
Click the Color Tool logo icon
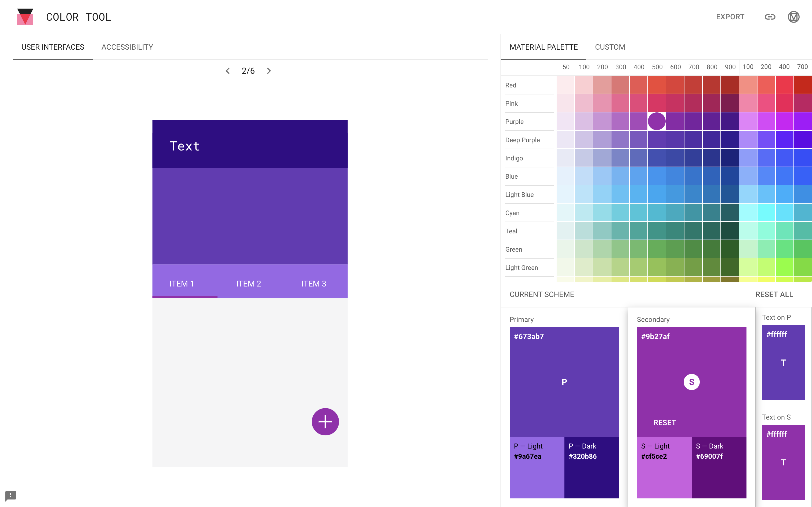(25, 17)
